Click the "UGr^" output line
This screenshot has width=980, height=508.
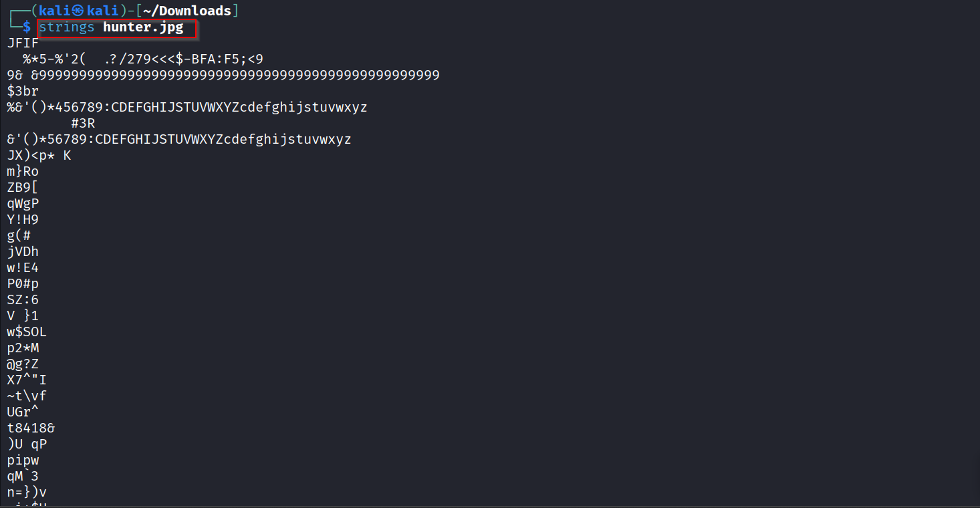[x=23, y=412]
